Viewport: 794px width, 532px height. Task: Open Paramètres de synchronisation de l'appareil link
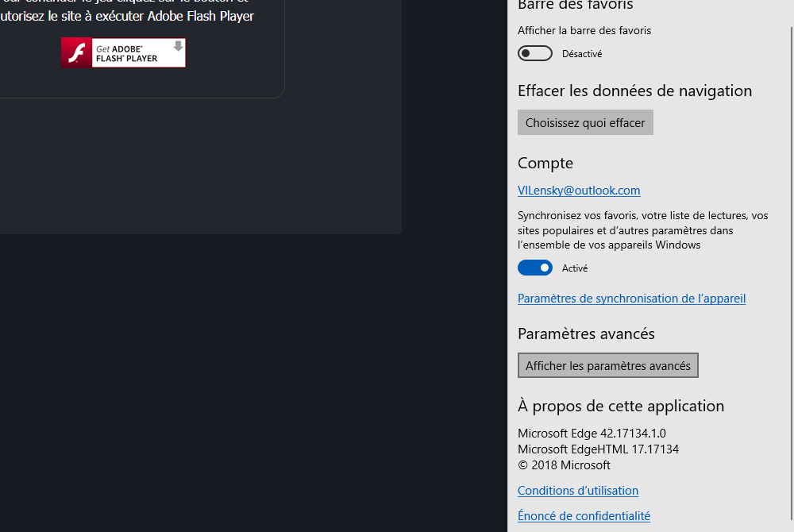click(631, 299)
